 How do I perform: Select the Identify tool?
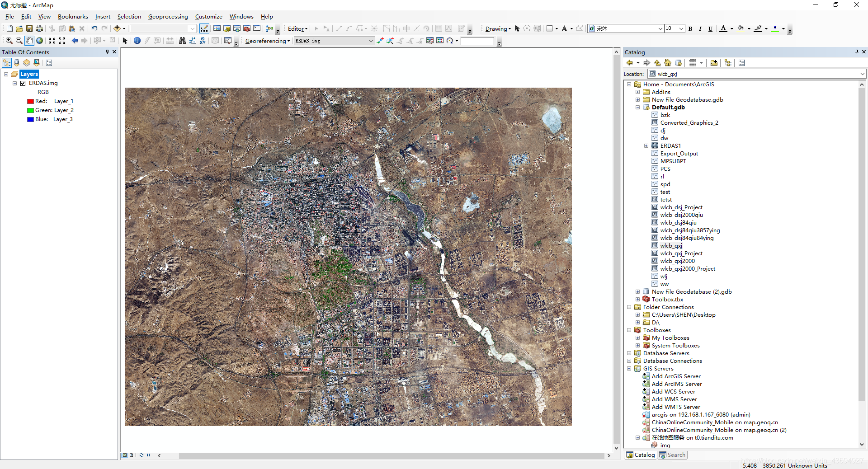(137, 41)
